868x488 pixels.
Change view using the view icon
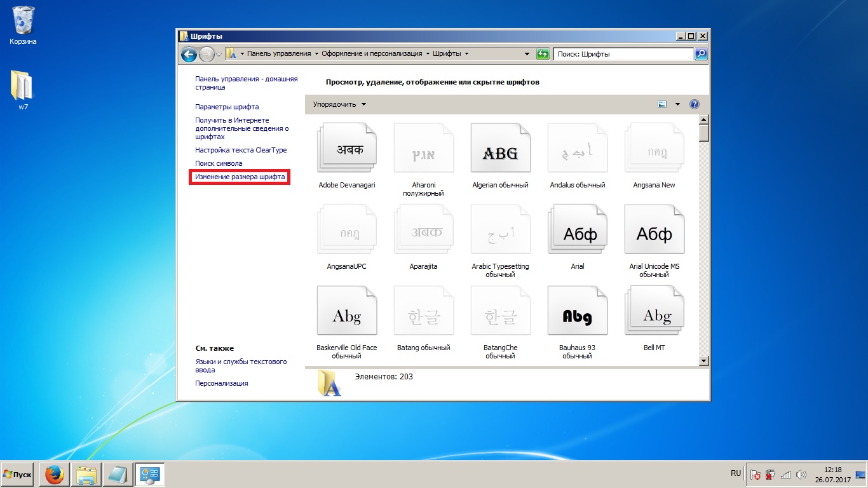(662, 104)
